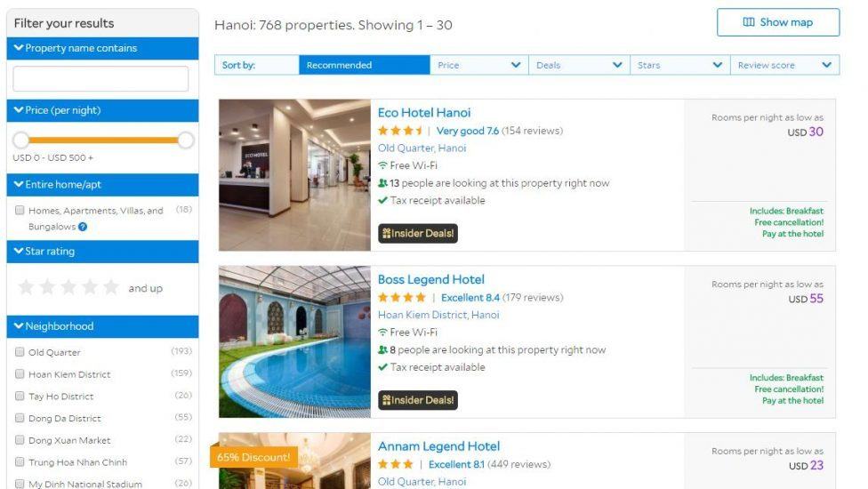Open Boss Legend Hotel listing link
Image resolution: width=868 pixels, height=489 pixels.
pos(430,279)
